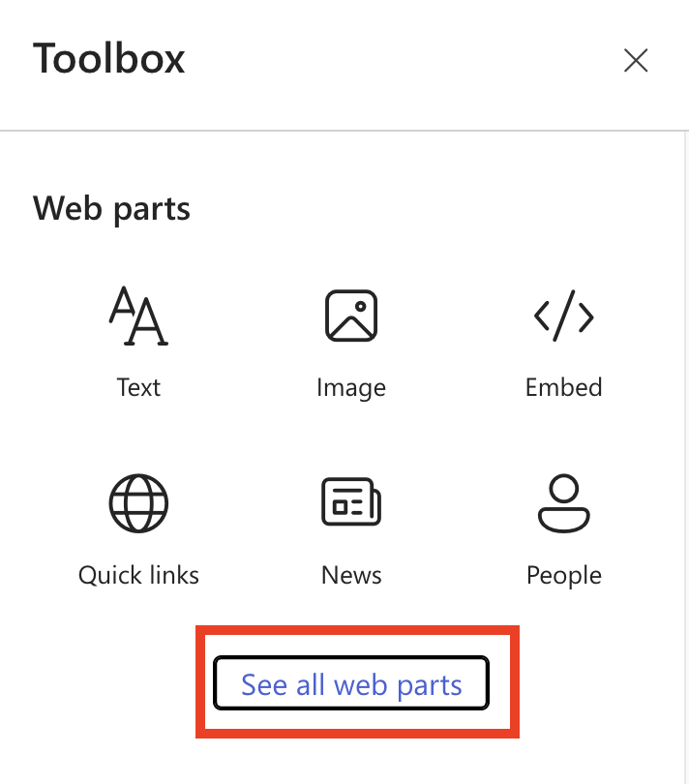This screenshot has width=689, height=784.
Task: Insert an Embed web part
Action: 563,341
